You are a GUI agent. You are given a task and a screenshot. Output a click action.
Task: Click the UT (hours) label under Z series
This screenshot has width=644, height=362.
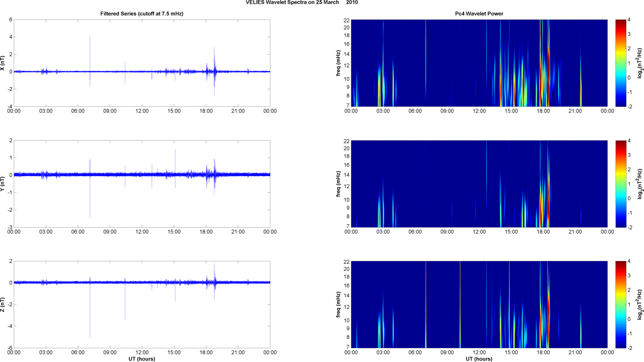pyautogui.click(x=142, y=359)
